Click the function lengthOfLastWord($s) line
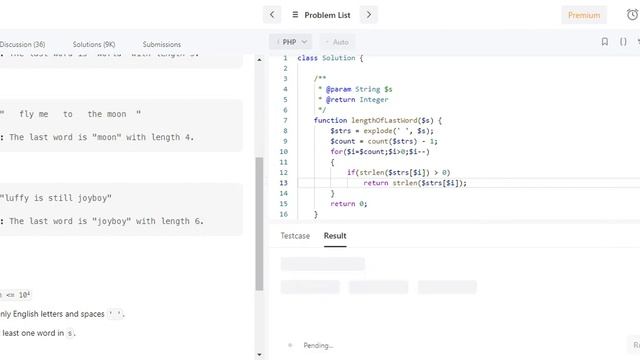This screenshot has height=360, width=640. coord(378,120)
